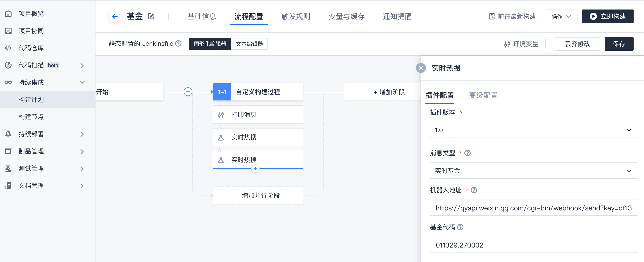Click the 前往最新构建 document icon

pos(492,17)
